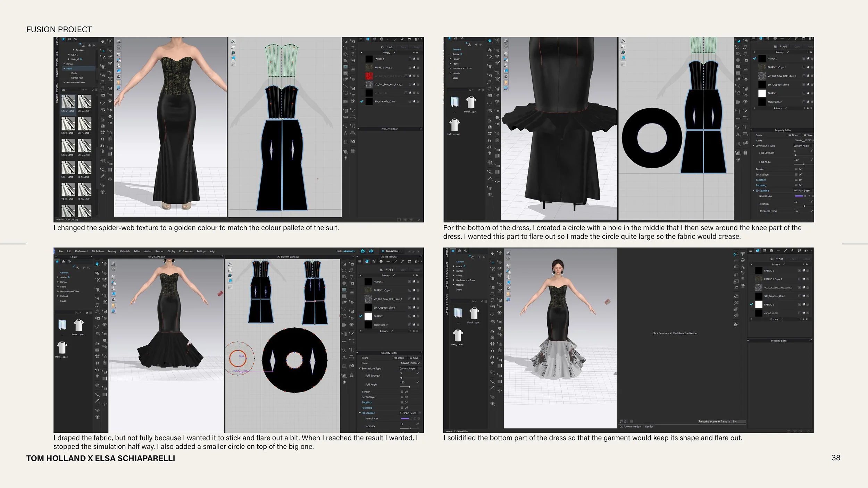The image size is (868, 488).
Task: Click 'Click here to start the Interactive Render'
Action: click(x=675, y=333)
